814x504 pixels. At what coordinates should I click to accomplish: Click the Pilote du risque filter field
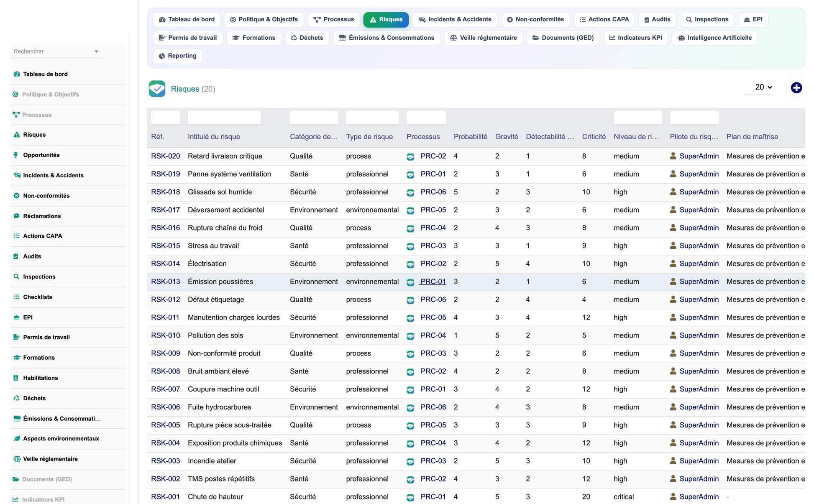coord(694,118)
